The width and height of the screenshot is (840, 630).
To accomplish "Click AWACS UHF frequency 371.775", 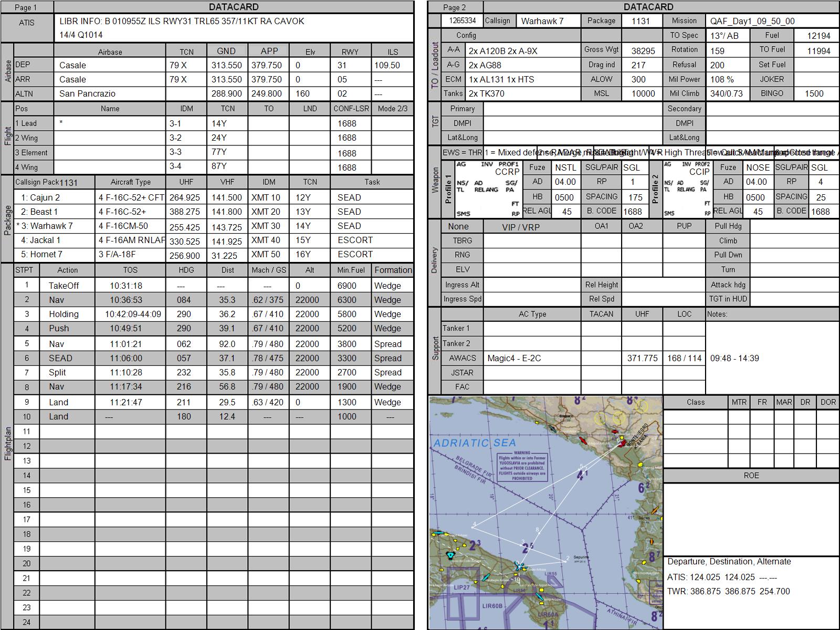I will (642, 358).
